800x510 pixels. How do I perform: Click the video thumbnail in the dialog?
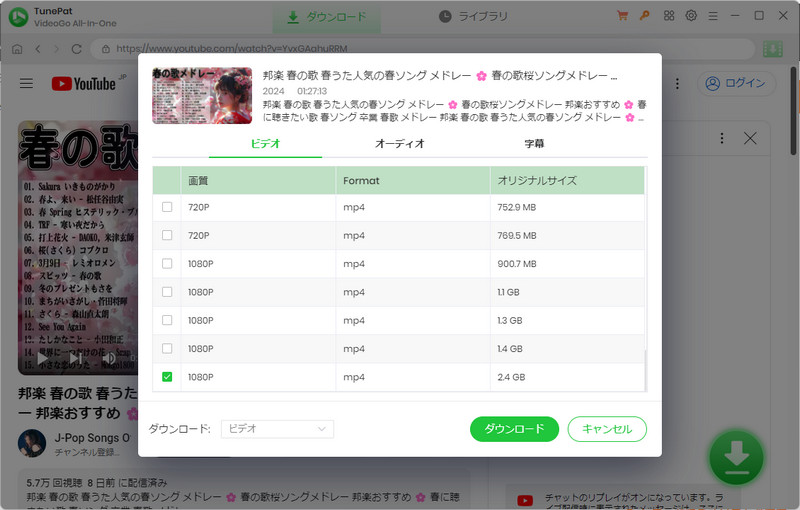point(202,96)
